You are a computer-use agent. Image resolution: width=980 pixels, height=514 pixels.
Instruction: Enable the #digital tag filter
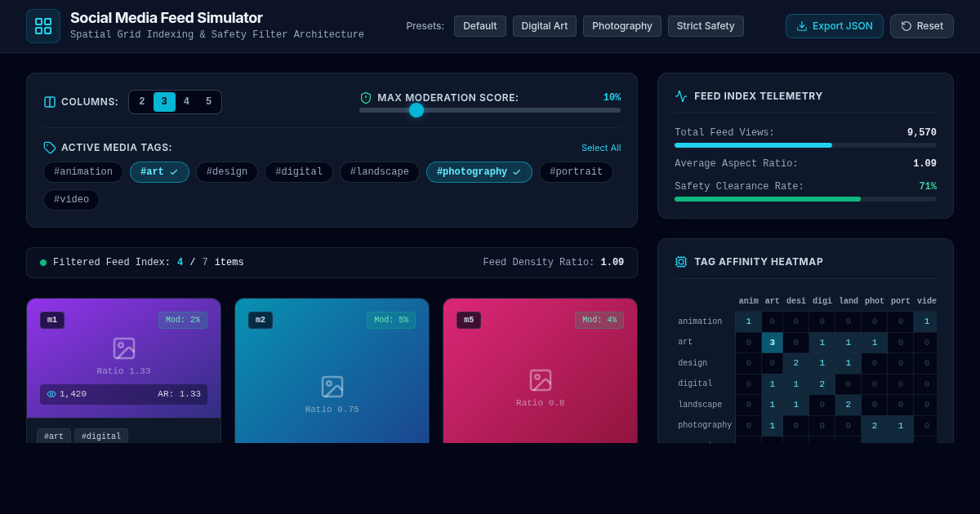(299, 172)
